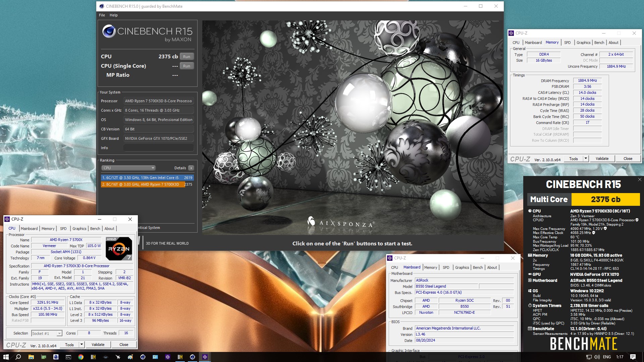
Task: Switch to Mainboard tab in bottom-left CPU-Z
Action: pos(29,229)
